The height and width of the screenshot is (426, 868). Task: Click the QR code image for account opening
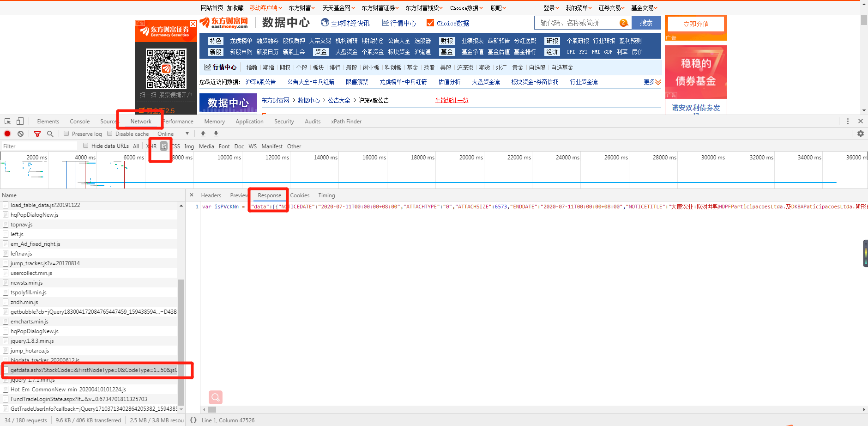[x=166, y=69]
